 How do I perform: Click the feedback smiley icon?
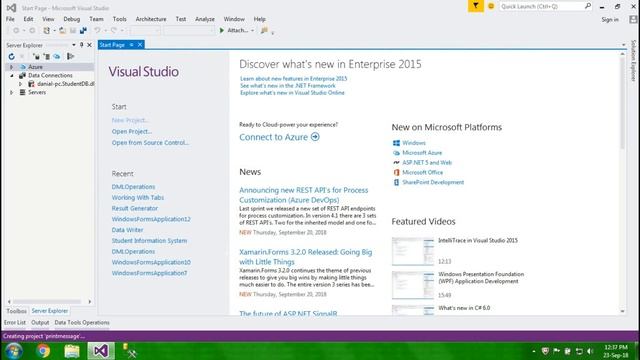(x=491, y=6)
